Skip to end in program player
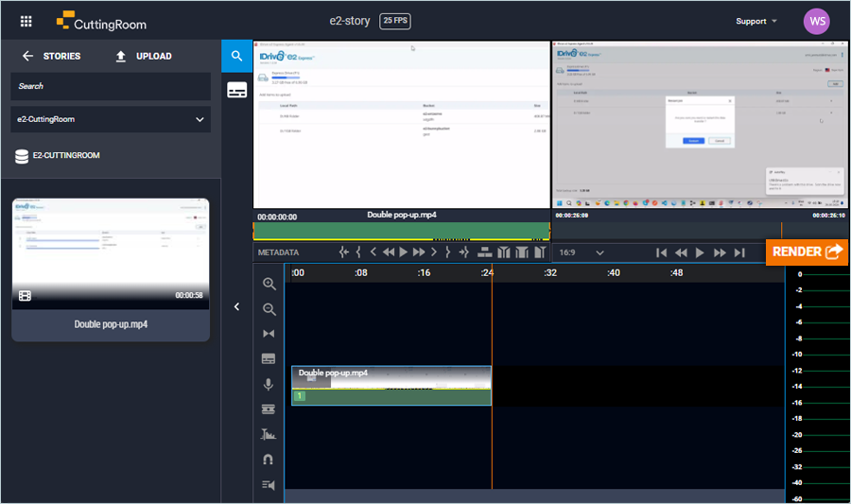 click(x=739, y=252)
